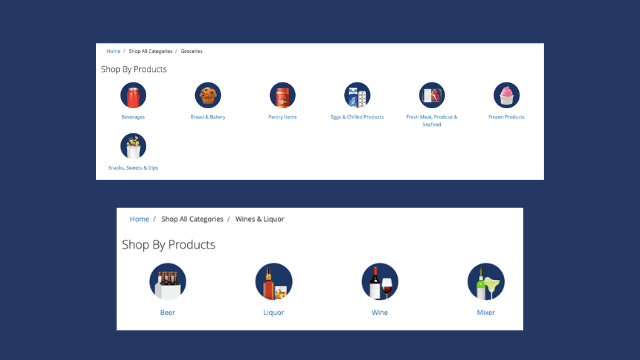Open the Beverages category icon
640x360 pixels.
(x=133, y=95)
